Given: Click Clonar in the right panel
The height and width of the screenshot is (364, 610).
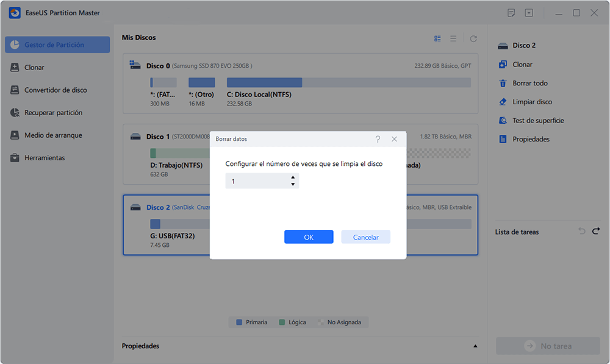Looking at the screenshot, I should (x=522, y=64).
